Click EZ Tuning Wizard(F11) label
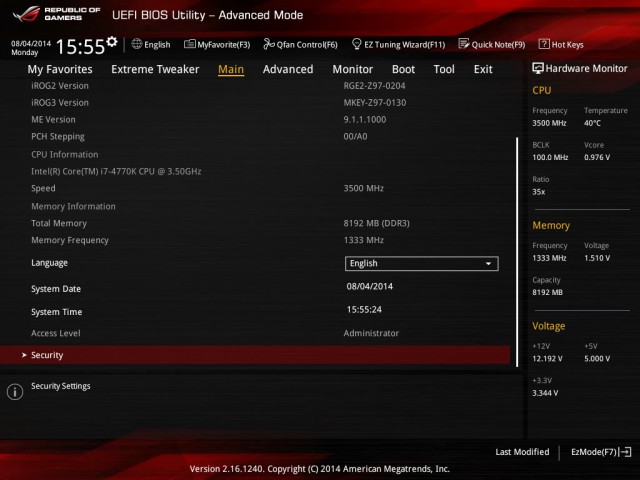 pyautogui.click(x=404, y=44)
